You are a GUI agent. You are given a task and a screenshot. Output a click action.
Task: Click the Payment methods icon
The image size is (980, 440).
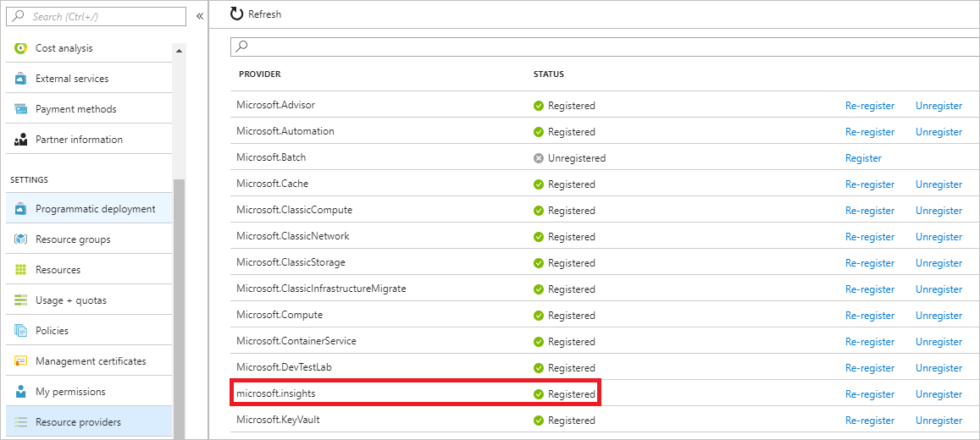[x=20, y=109]
